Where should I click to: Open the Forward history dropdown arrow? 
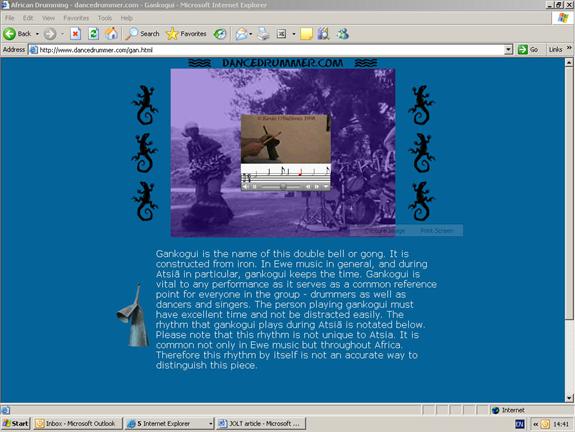coord(62,34)
